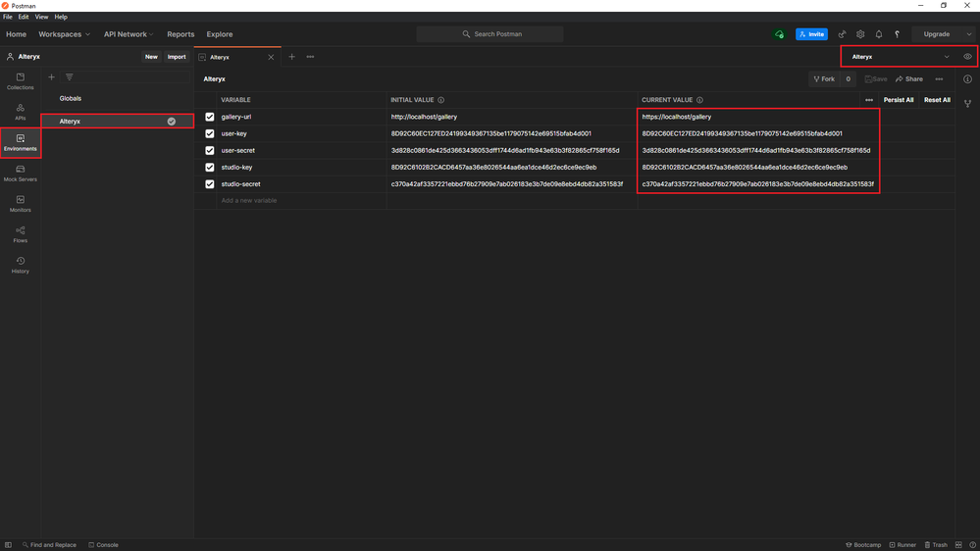Open the Monitors sidebar panel
The width and height of the screenshot is (980, 551).
coord(20,204)
